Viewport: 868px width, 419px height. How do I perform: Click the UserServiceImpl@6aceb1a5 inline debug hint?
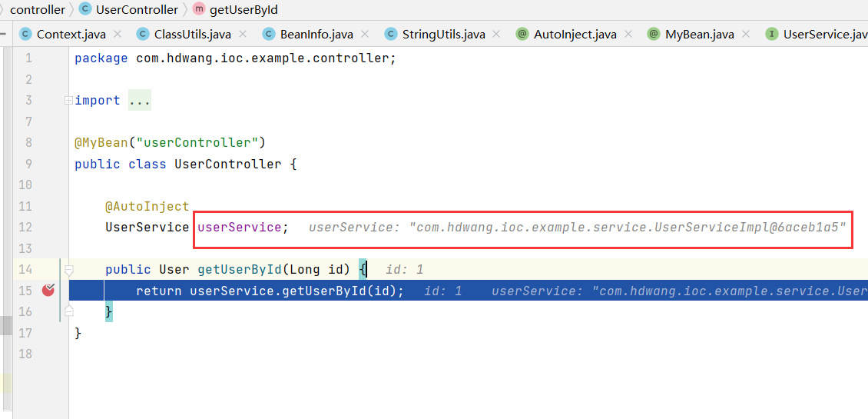point(578,228)
